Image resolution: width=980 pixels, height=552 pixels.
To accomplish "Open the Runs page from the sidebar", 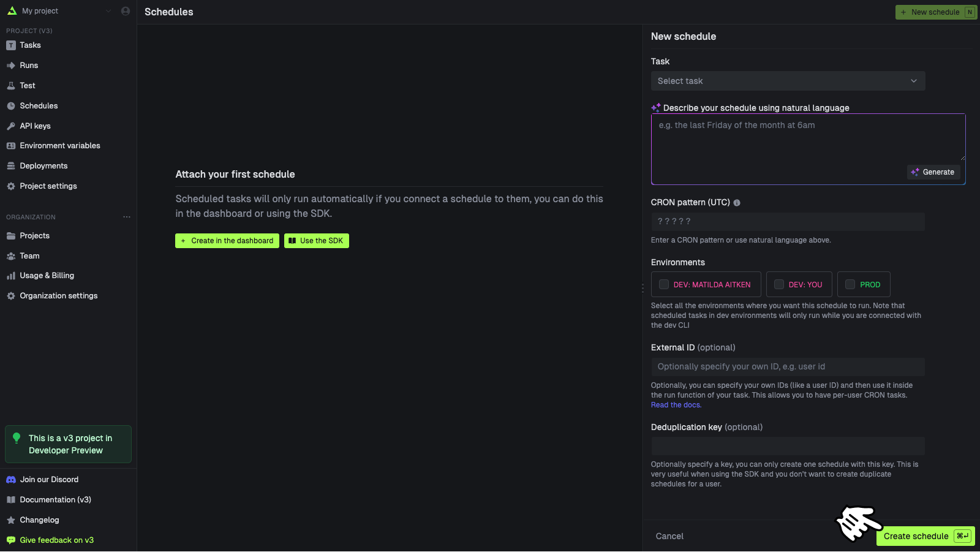I will coord(28,65).
